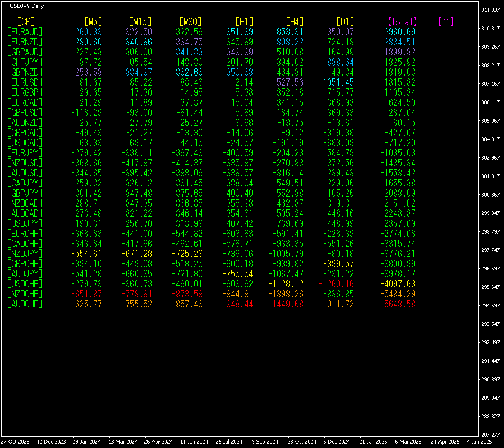Click the CHFJPY D1 value 888.64
Viewport: 504px width, 448px height.
[340, 62]
